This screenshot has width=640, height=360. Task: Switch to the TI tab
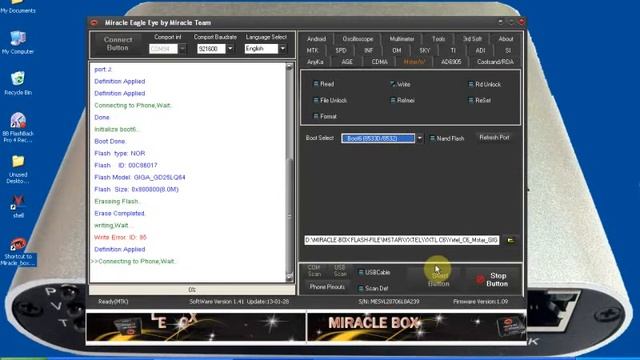click(453, 50)
